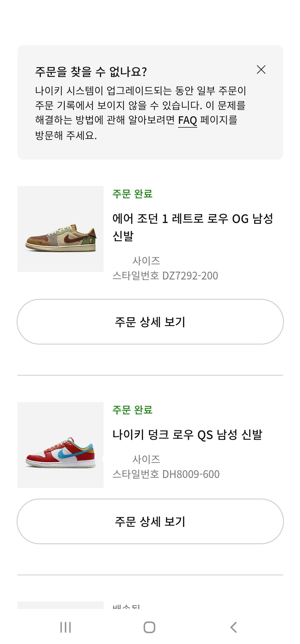Tap the Air Jordan 1 Retro Low shoe image
Image resolution: width=300 pixels, height=644 pixels.
(61, 229)
